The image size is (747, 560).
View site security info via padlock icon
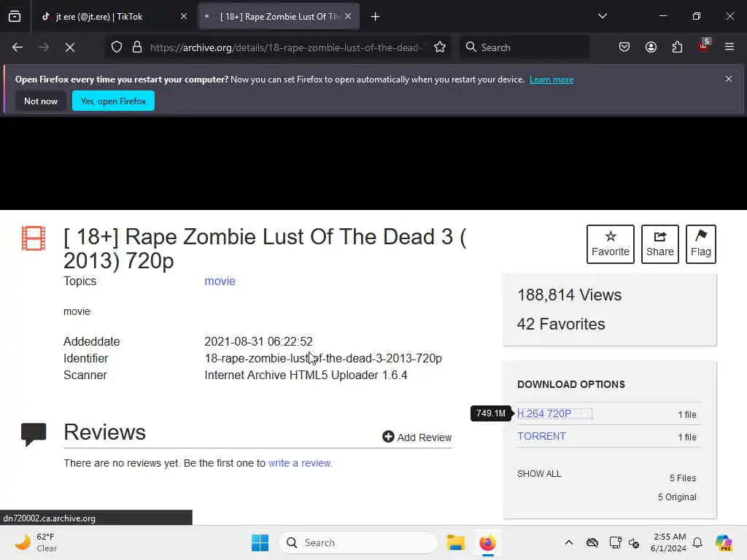coord(137,47)
